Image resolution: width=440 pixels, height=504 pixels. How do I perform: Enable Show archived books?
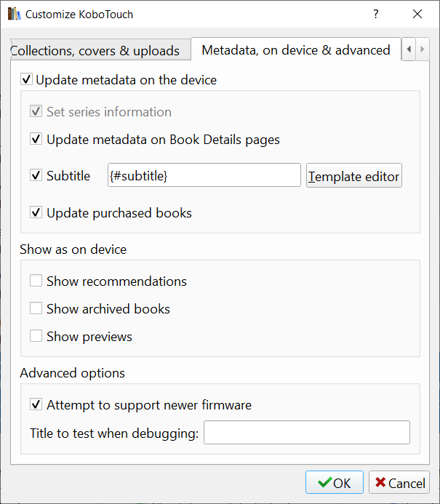pyautogui.click(x=36, y=309)
